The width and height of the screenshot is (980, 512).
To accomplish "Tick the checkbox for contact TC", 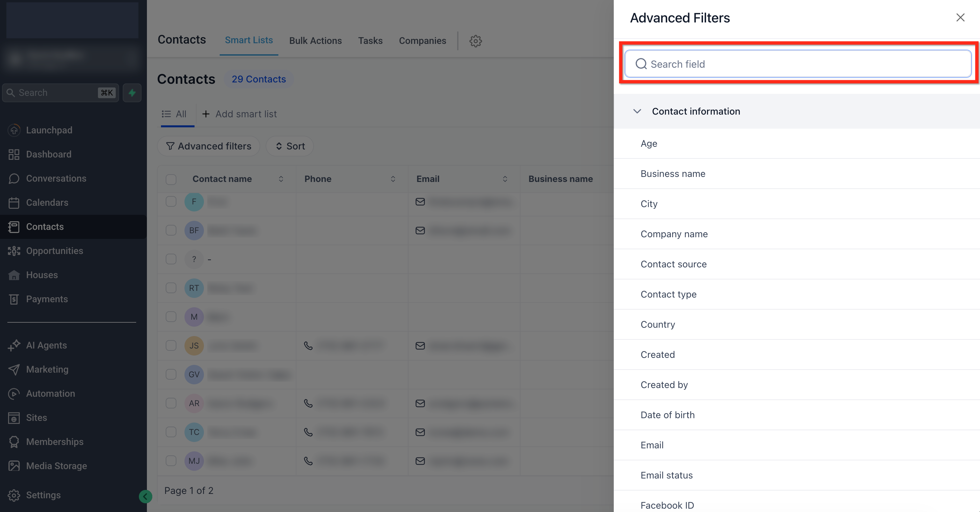I will tap(171, 432).
